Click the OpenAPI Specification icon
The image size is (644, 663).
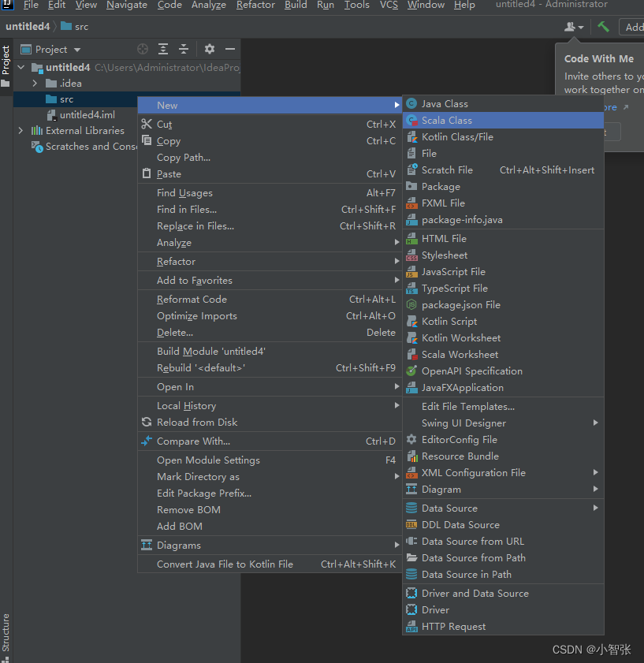click(x=411, y=371)
